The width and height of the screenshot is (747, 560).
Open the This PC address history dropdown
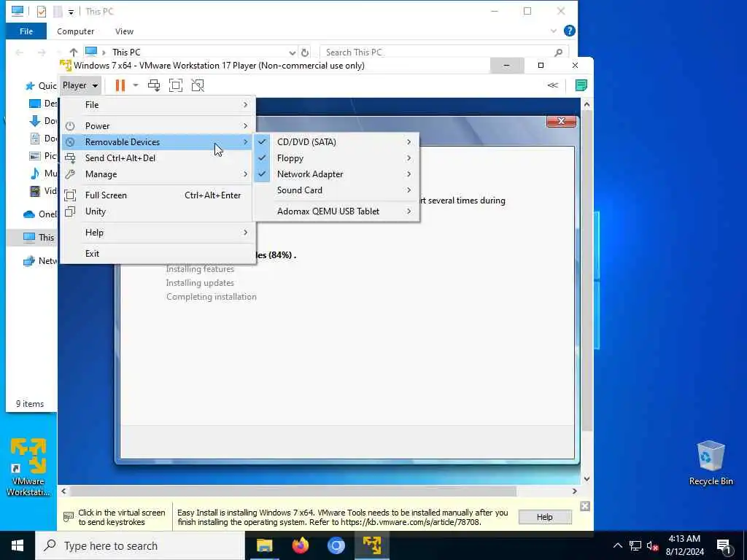point(292,52)
